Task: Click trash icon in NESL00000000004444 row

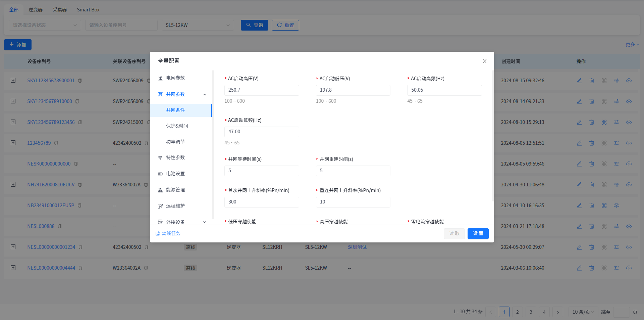Action: (x=592, y=268)
